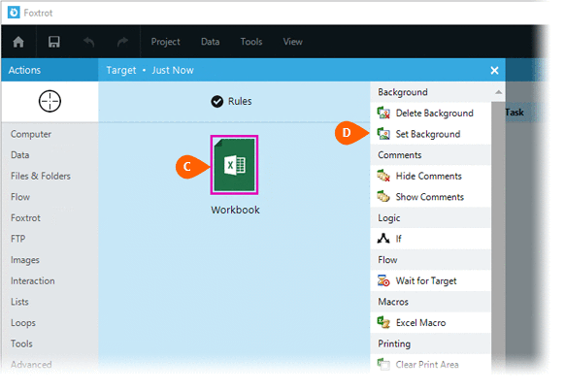Open the Project menu
This screenshot has height=392, width=565.
[x=165, y=42]
